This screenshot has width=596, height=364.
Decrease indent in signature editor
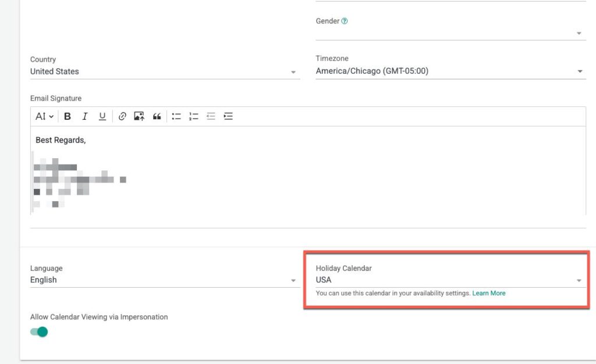pos(211,116)
